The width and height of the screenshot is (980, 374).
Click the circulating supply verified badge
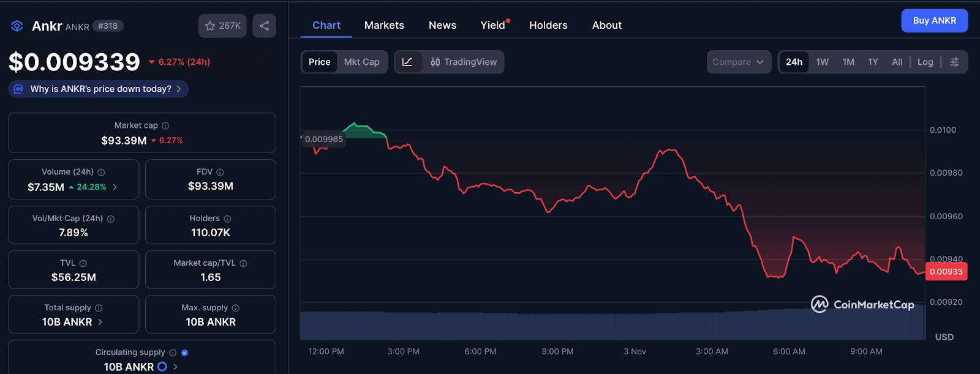(185, 353)
